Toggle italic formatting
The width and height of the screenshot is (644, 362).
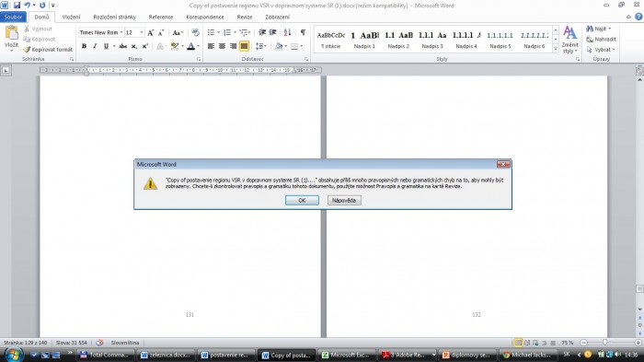coord(95,46)
